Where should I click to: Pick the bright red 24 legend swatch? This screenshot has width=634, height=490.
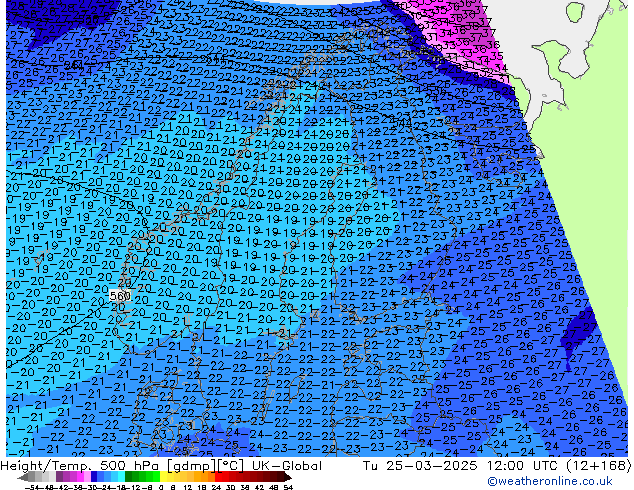click(218, 478)
